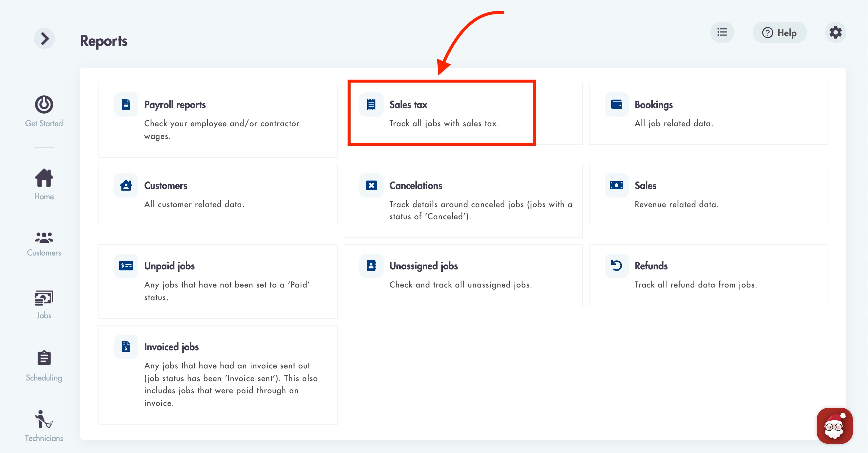Open the Invoiced jobs report title
The height and width of the screenshot is (453, 868).
click(172, 347)
